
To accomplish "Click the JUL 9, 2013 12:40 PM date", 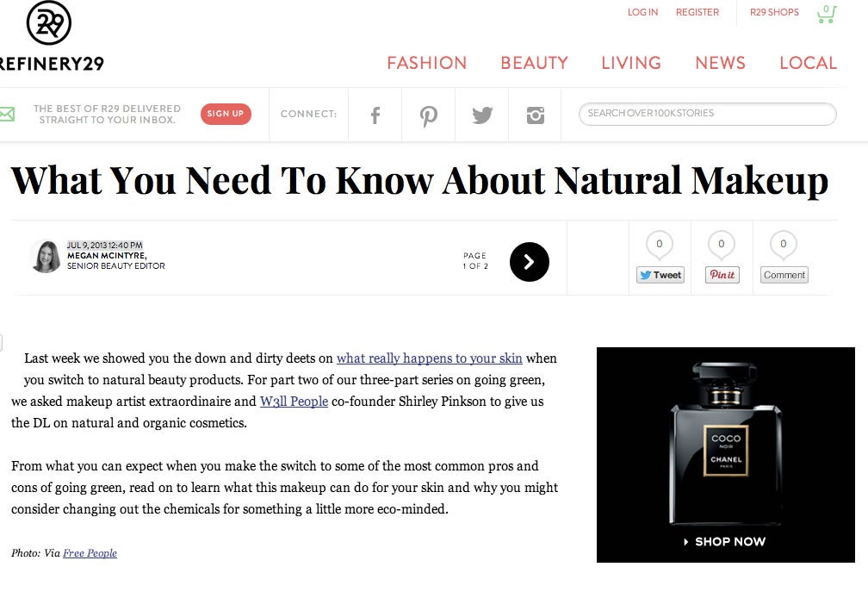I will [105, 246].
